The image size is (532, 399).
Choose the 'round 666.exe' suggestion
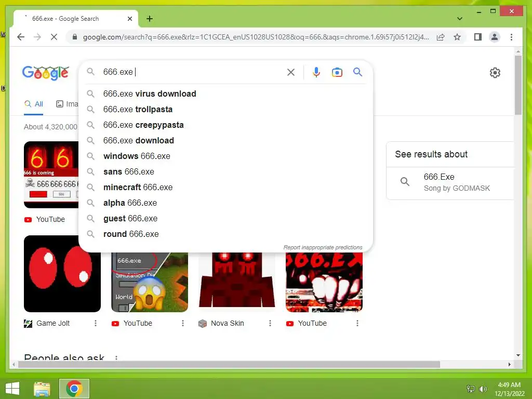pyautogui.click(x=225, y=234)
